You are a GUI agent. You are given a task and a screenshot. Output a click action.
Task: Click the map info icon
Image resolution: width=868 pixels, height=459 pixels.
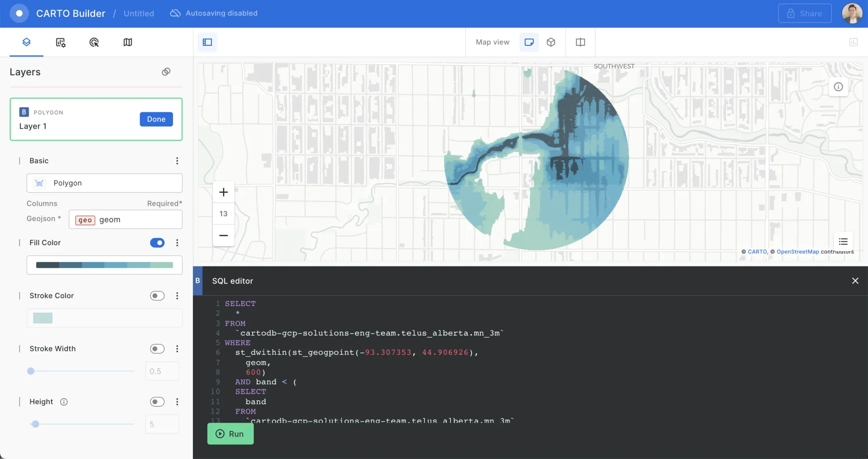(838, 86)
